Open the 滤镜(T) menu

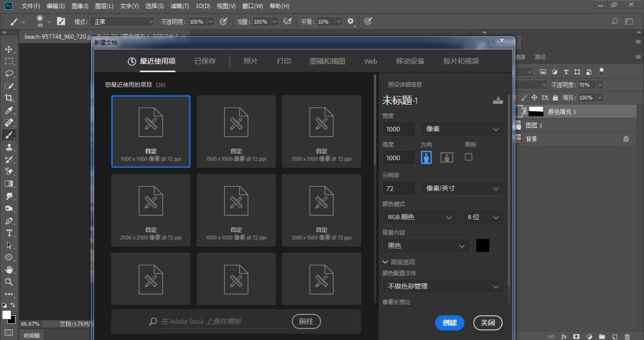pos(180,6)
